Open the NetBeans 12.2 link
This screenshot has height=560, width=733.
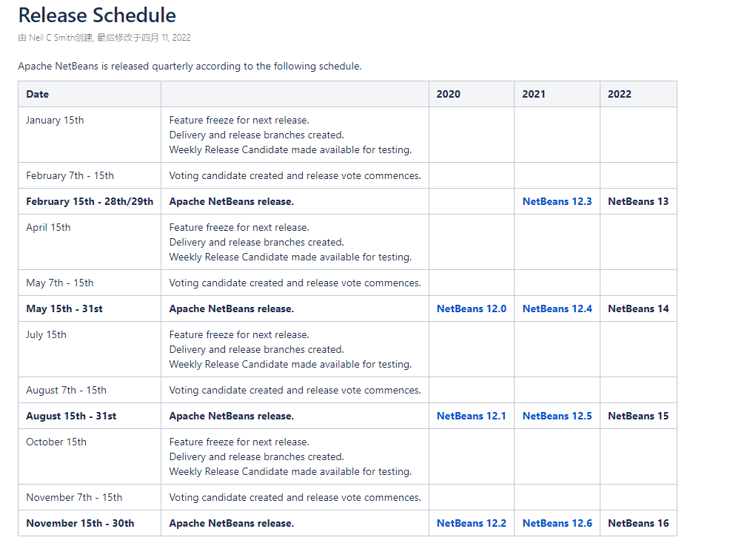click(471, 523)
